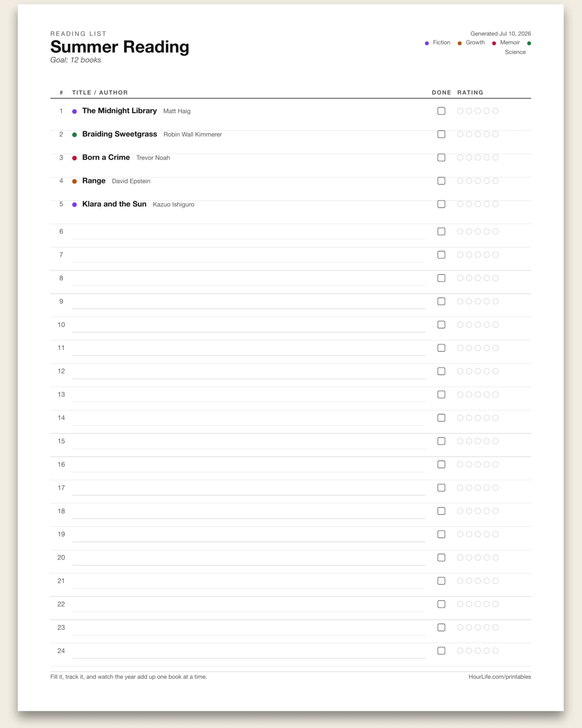Click the blank title line in row 6

(249, 233)
